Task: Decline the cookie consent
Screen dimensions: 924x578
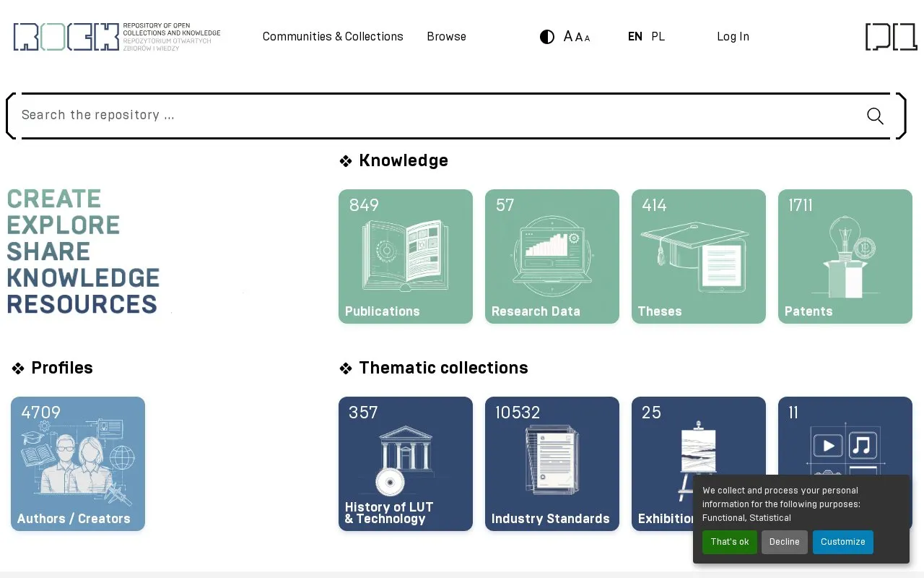Action: click(785, 542)
